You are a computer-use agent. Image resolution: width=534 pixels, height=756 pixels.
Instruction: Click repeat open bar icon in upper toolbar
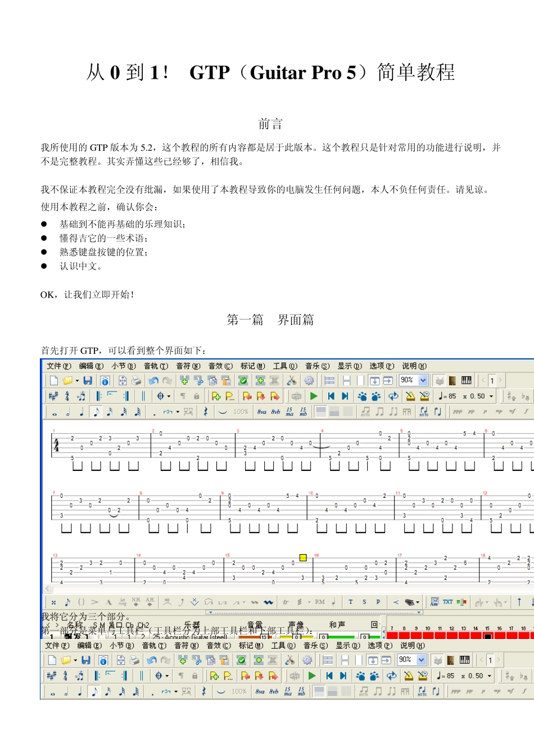click(x=99, y=396)
